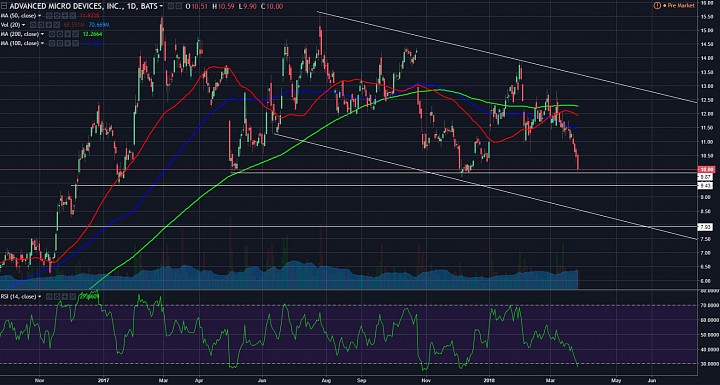Image resolution: width=720 pixels, height=385 pixels.
Task: Collapse the indicator legend box beside the ticker name
Action: coord(4,6)
